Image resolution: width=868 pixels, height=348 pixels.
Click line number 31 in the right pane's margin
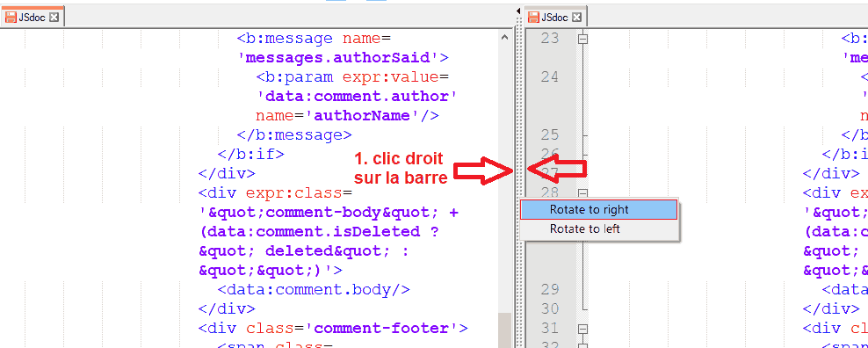549,328
